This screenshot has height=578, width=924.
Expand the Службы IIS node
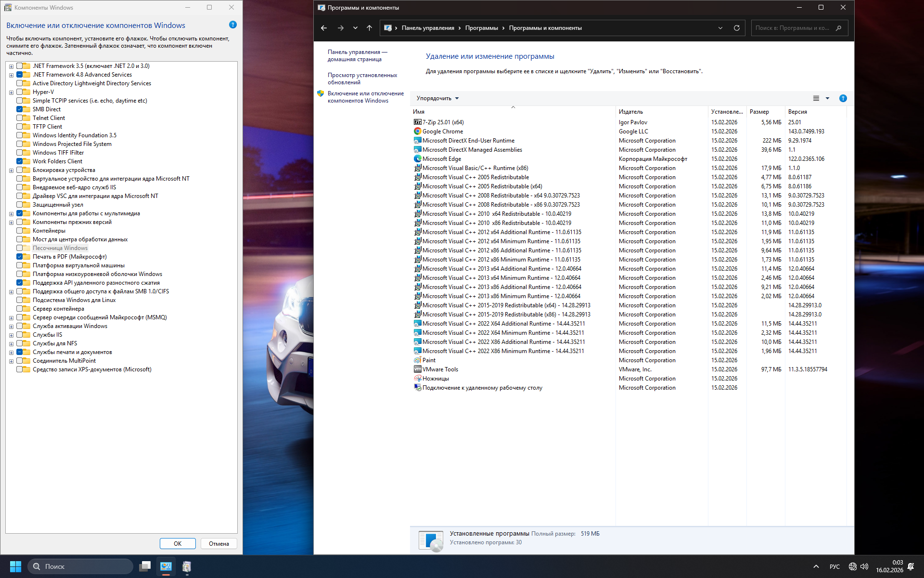click(11, 335)
